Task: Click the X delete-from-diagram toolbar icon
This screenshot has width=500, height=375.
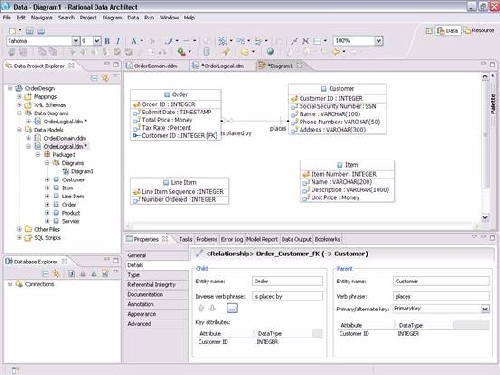Action: pyautogui.click(x=305, y=41)
